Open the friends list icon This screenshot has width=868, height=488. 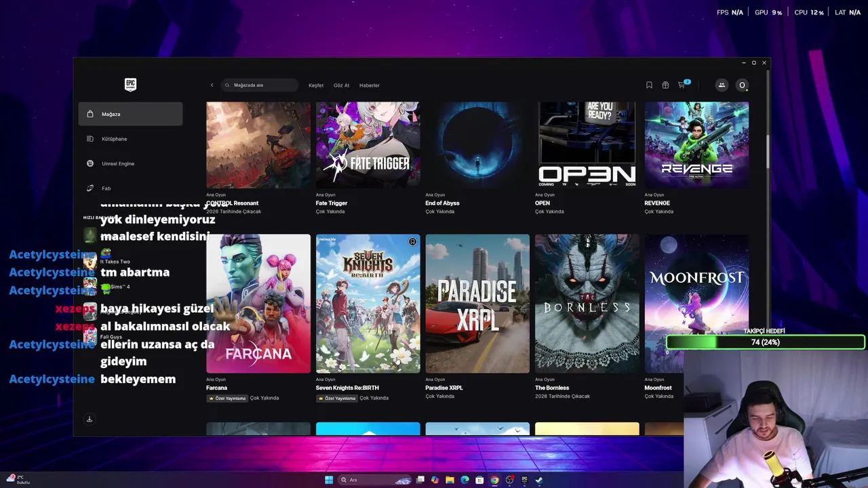tap(722, 85)
